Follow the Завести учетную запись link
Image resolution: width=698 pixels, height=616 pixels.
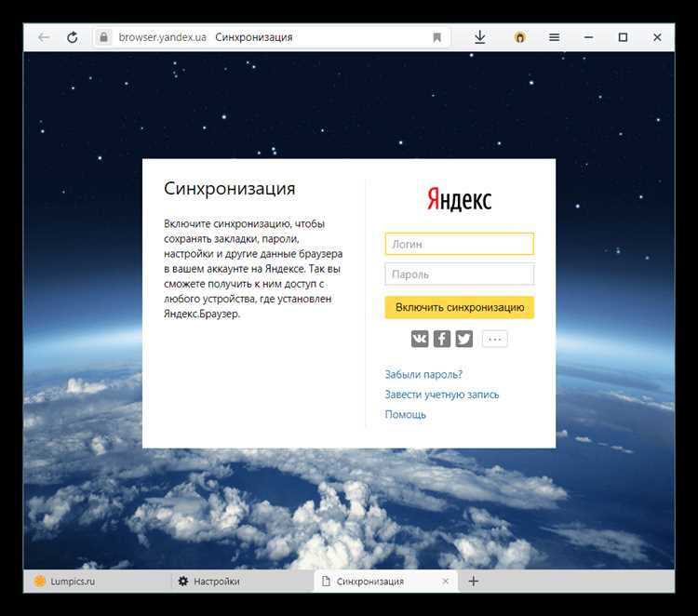pyautogui.click(x=442, y=395)
